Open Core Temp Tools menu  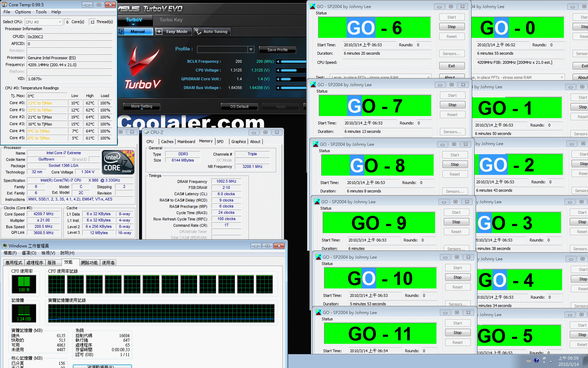[41, 12]
